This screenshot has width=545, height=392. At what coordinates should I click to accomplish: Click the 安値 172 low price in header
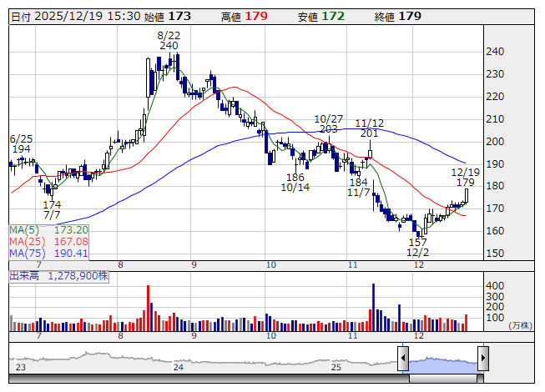point(321,17)
